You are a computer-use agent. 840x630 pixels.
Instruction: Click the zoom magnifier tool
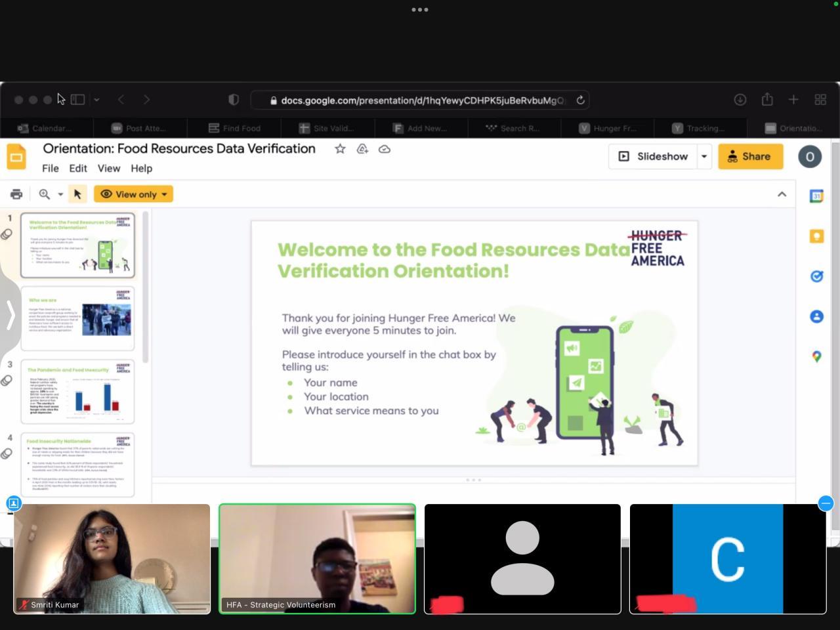pos(45,194)
